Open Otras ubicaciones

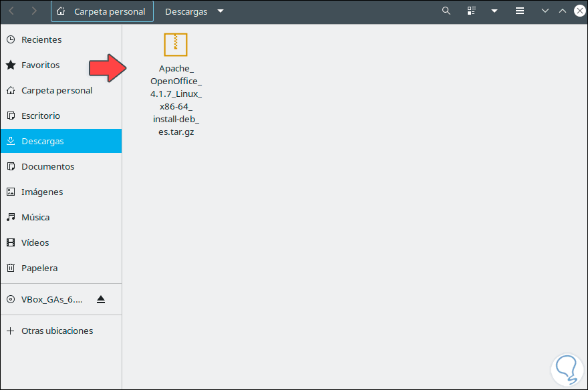tap(61, 331)
